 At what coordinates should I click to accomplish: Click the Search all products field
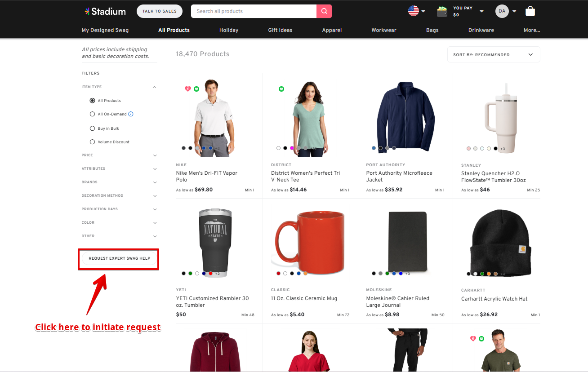[x=254, y=11]
